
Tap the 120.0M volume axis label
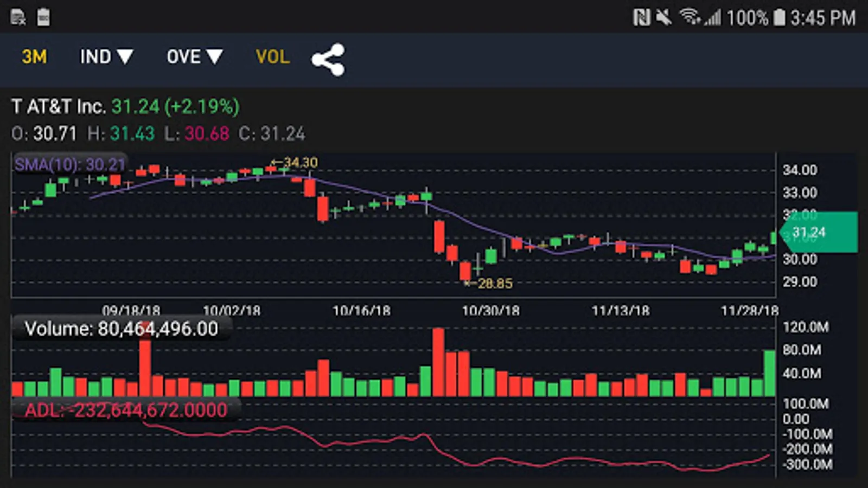coord(806,327)
